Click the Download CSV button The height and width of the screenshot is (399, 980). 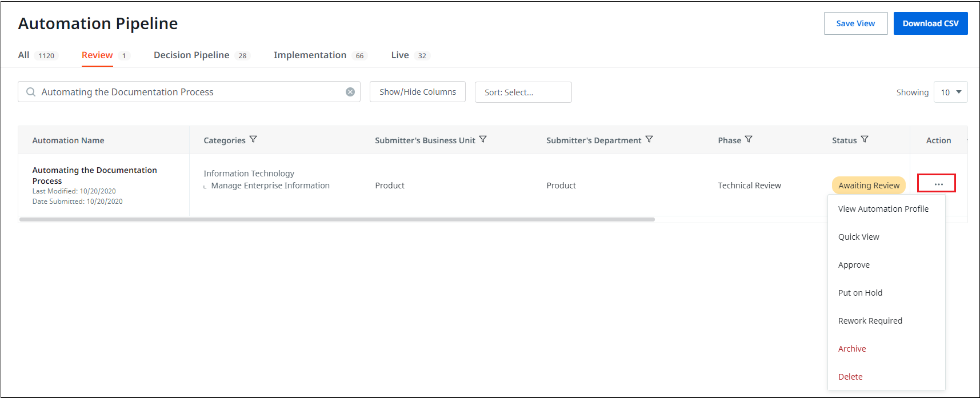[x=930, y=23]
